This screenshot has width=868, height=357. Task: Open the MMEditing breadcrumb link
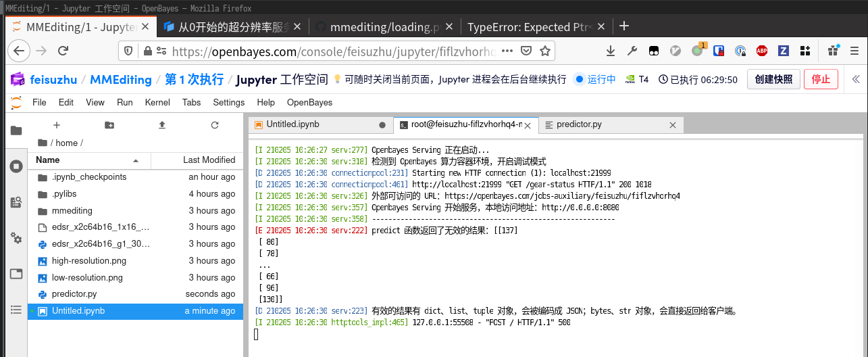point(120,79)
